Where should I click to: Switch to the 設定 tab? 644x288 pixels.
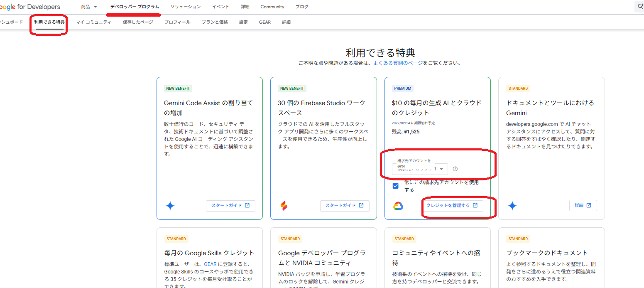pos(243,22)
